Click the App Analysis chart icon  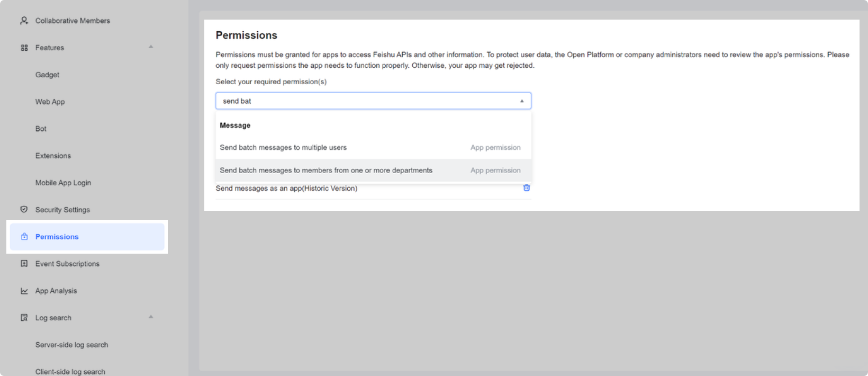(24, 291)
